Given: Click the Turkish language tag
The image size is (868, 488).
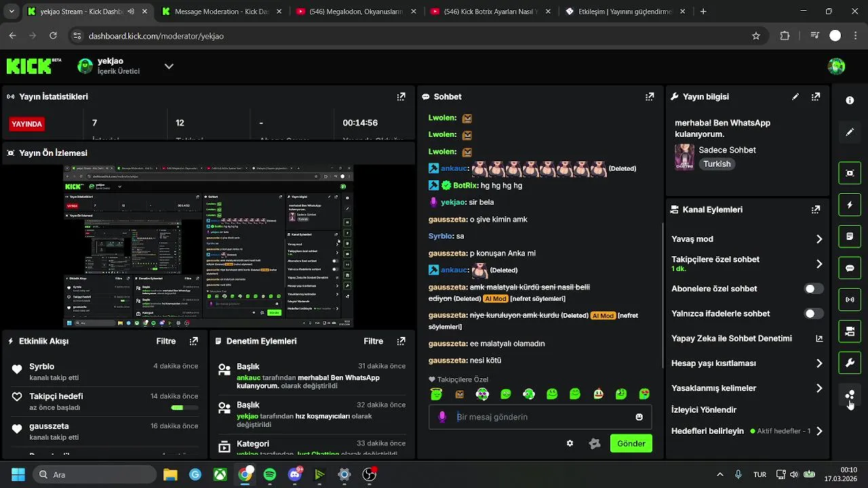Looking at the screenshot, I should point(717,164).
